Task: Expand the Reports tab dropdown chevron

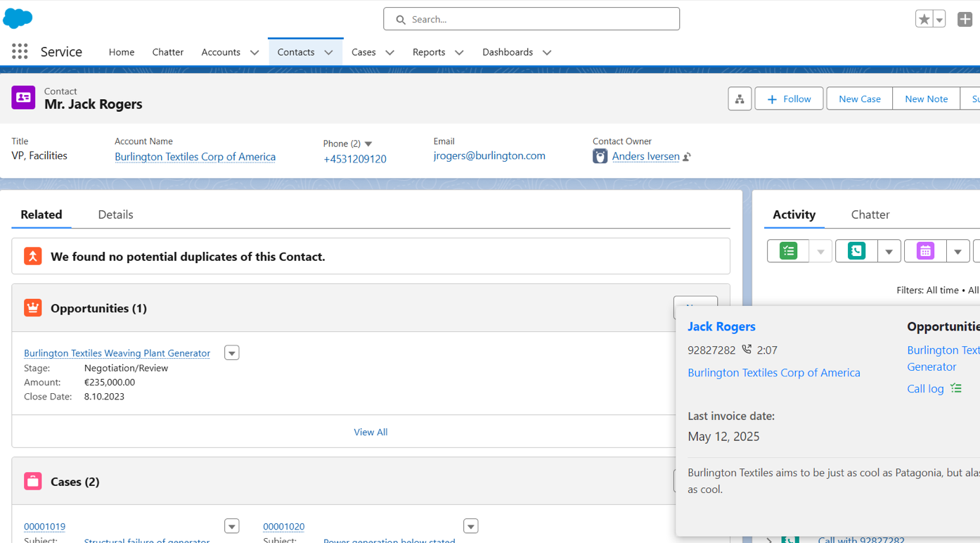Action: 459,53
